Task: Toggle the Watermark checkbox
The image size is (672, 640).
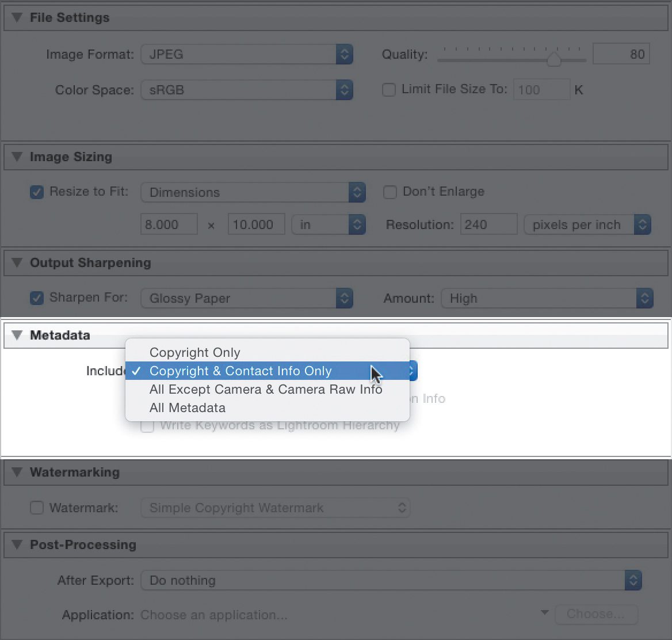Action: coord(37,508)
